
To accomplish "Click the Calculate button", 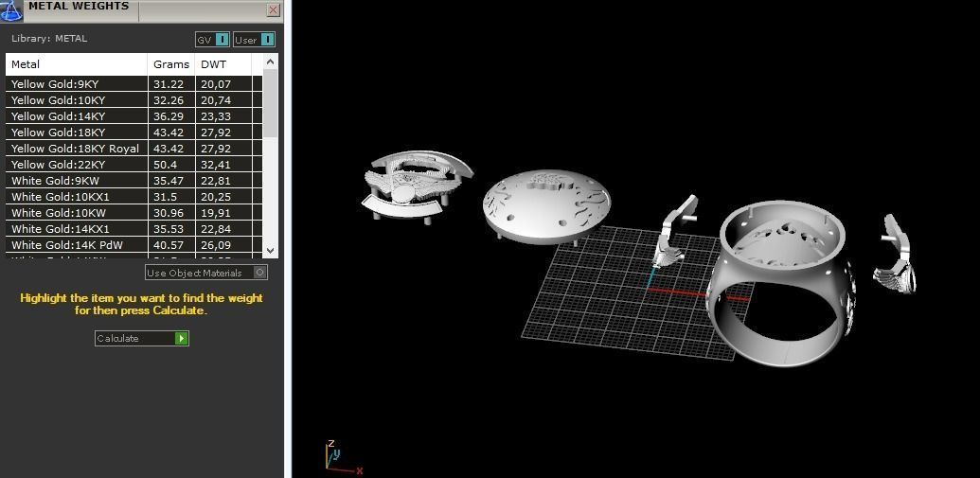I will [x=141, y=338].
